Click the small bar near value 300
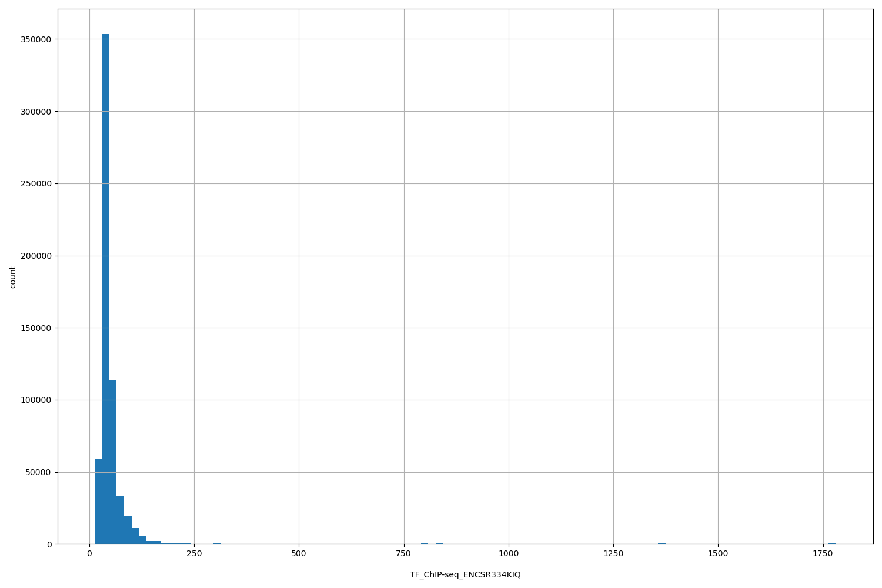Viewport: 882px width, 588px height. point(216,543)
